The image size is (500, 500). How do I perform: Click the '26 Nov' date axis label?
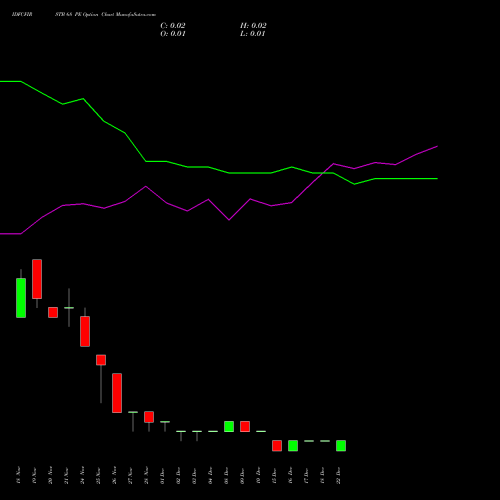point(114,475)
